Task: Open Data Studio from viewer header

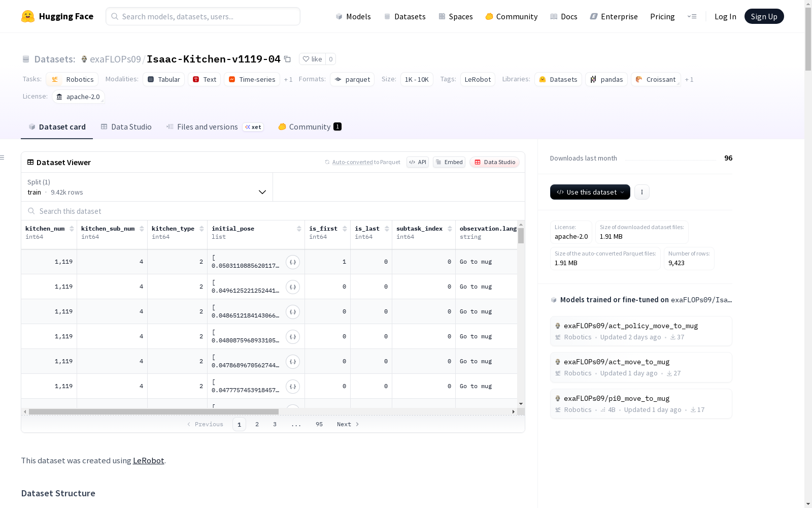Action: tap(495, 162)
